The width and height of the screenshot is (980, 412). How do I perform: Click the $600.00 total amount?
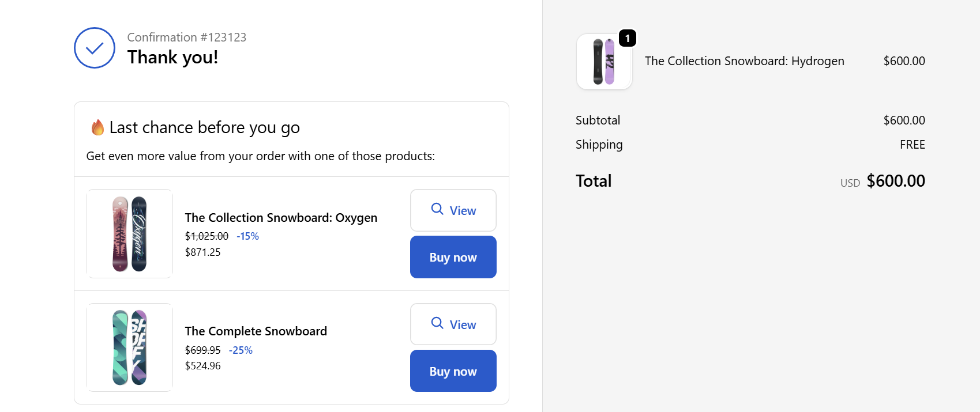click(x=895, y=181)
